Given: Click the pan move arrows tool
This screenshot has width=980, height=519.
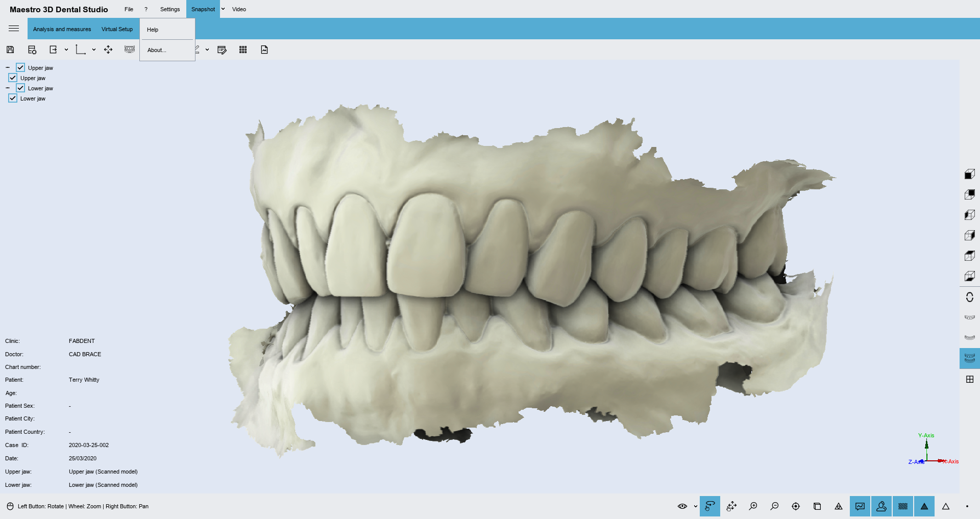Looking at the screenshot, I should (731, 506).
